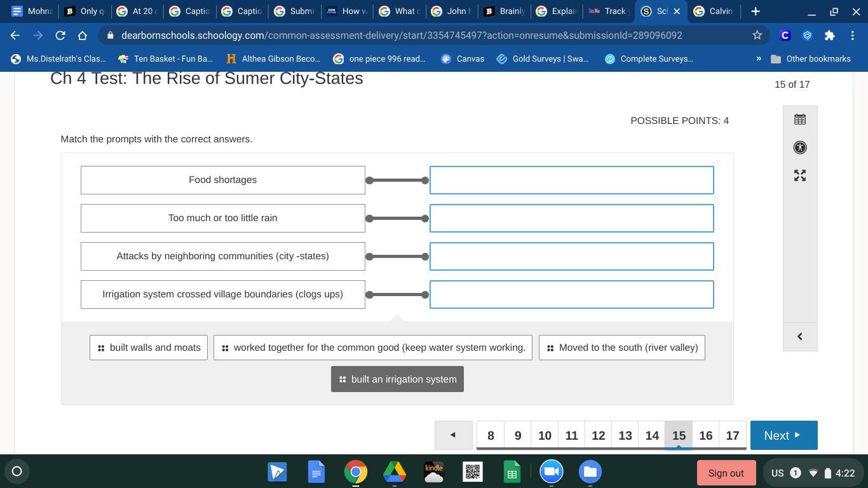This screenshot has height=488, width=868.
Task: Show more bookmarks overflow chevron
Action: [x=758, y=58]
